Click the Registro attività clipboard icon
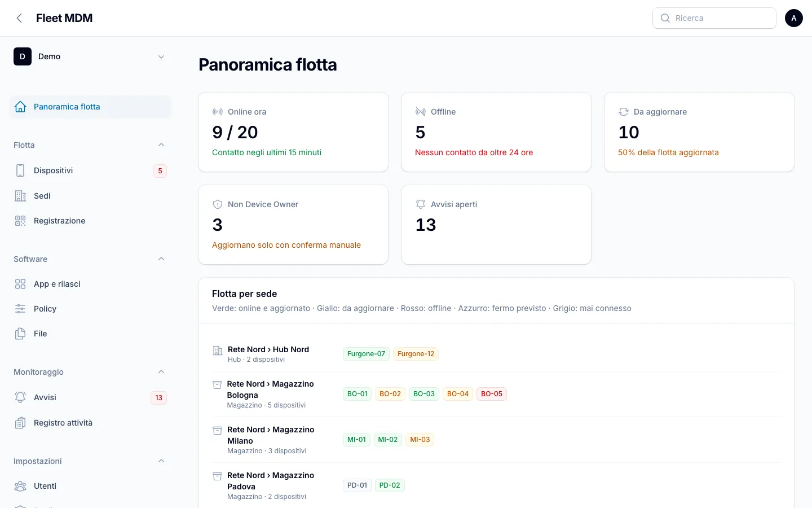The height and width of the screenshot is (508, 812). pyautogui.click(x=20, y=423)
